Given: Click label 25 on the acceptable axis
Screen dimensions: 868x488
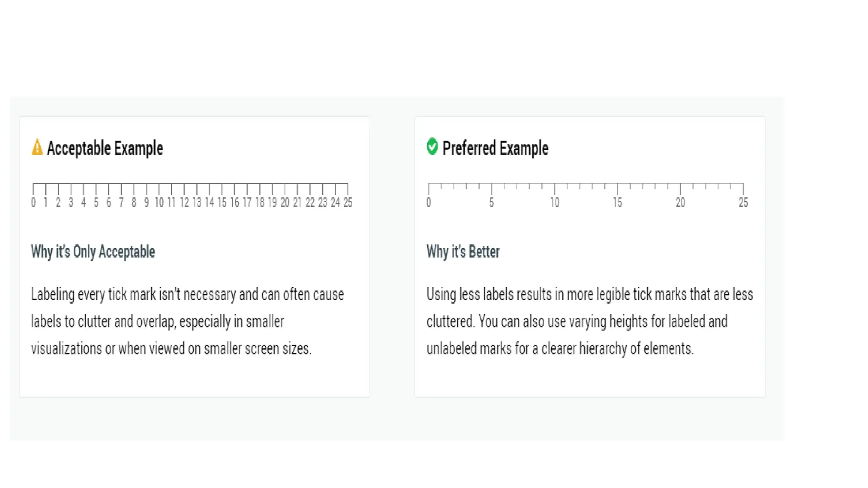Looking at the screenshot, I should pyautogui.click(x=348, y=202).
